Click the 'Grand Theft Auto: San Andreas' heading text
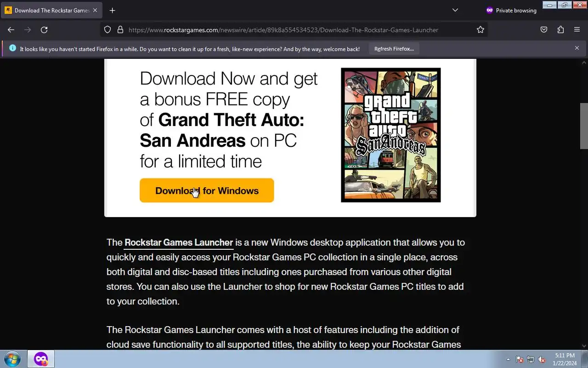 click(222, 130)
